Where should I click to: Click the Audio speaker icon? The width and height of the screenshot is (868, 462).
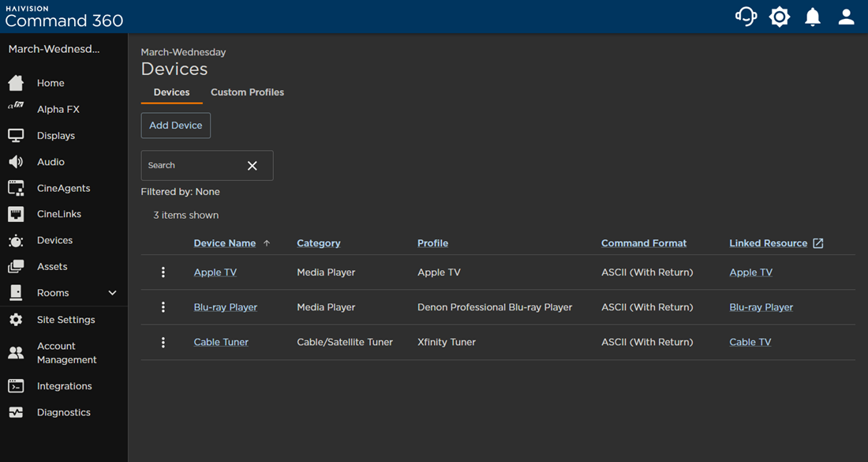tap(16, 162)
